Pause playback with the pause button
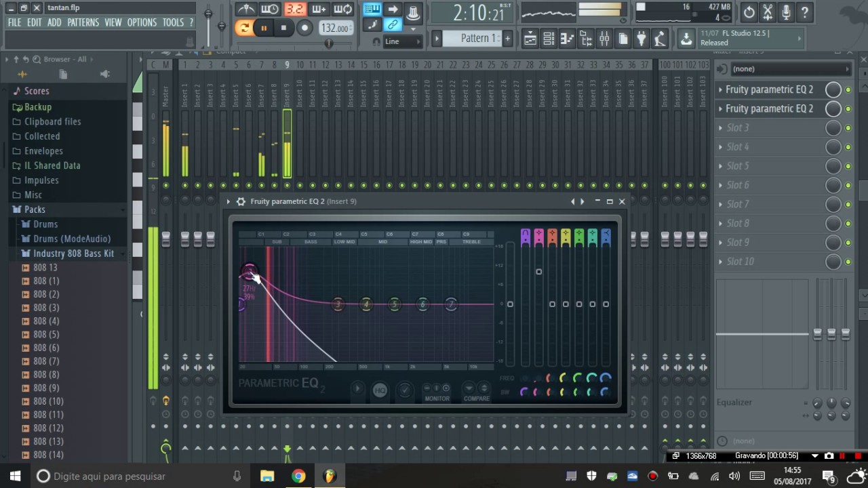This screenshot has width=868, height=488. click(264, 28)
